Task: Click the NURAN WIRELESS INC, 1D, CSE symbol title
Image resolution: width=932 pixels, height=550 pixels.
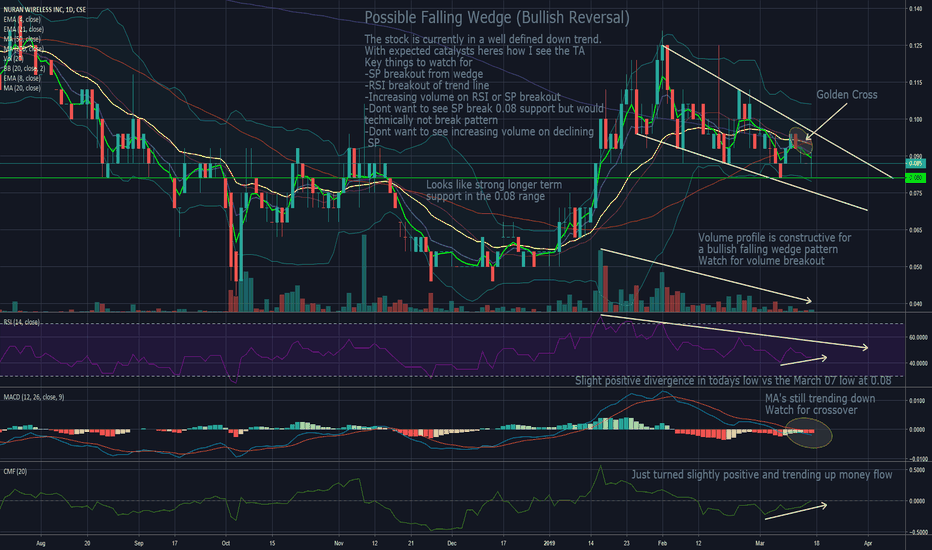Action: click(45, 10)
